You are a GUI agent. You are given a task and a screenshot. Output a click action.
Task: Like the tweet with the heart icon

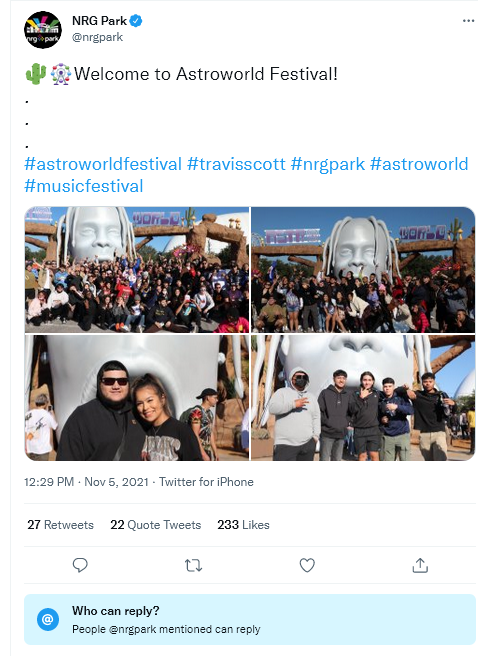pos(307,565)
